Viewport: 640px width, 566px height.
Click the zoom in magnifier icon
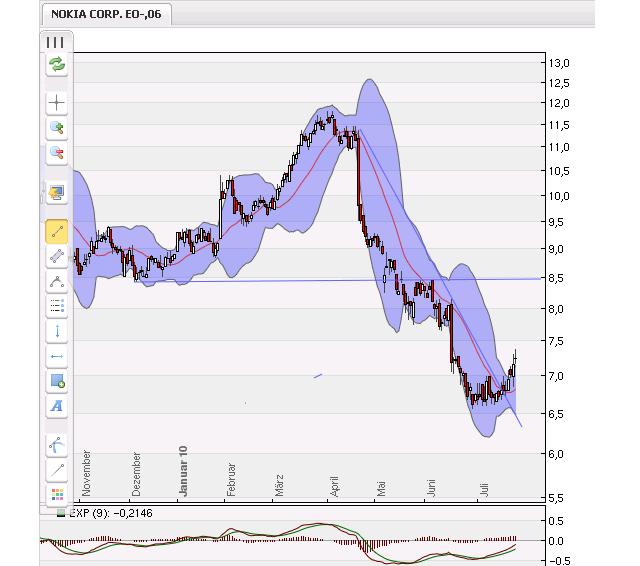pyautogui.click(x=57, y=128)
